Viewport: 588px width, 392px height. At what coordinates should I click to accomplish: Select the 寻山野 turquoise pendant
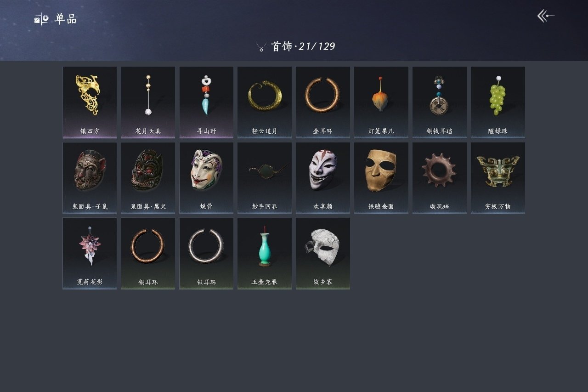[x=206, y=102]
